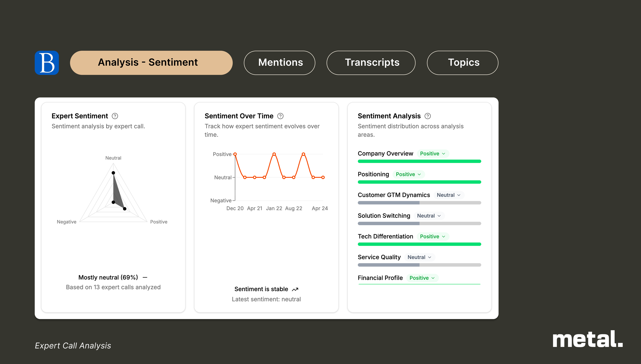The image size is (641, 364).
Task: Open the Topics tab
Action: (462, 63)
